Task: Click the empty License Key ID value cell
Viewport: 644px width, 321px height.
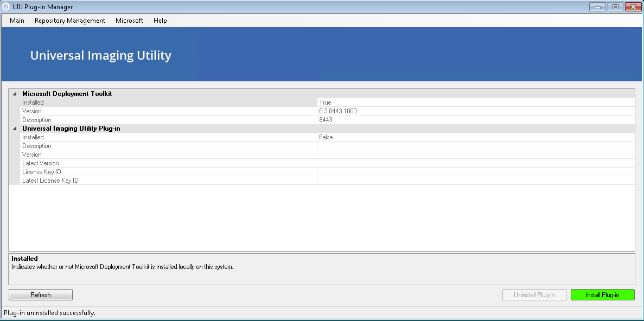Action: [476, 171]
